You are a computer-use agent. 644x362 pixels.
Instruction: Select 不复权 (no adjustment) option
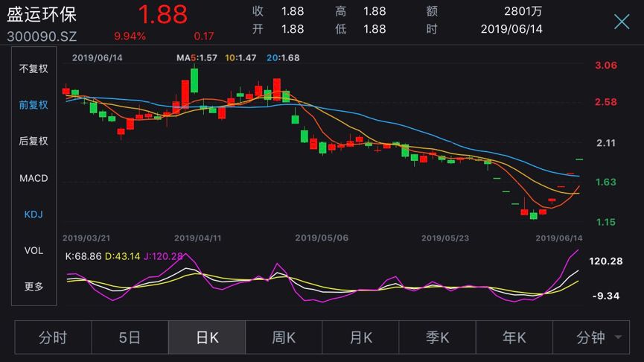point(34,69)
